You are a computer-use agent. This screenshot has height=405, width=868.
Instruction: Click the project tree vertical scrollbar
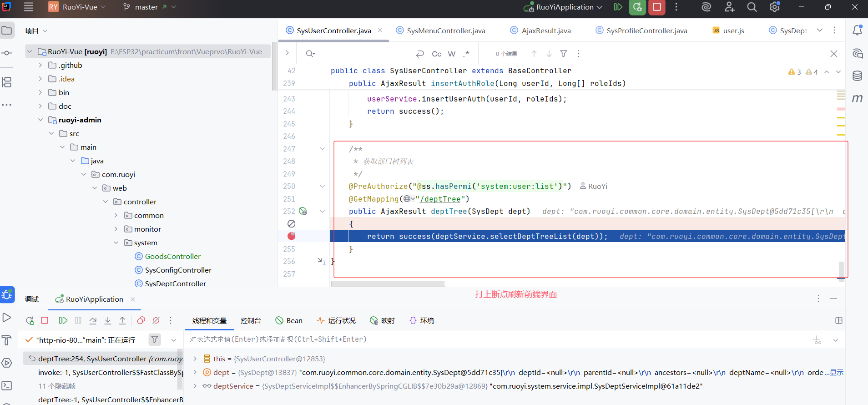click(274, 67)
